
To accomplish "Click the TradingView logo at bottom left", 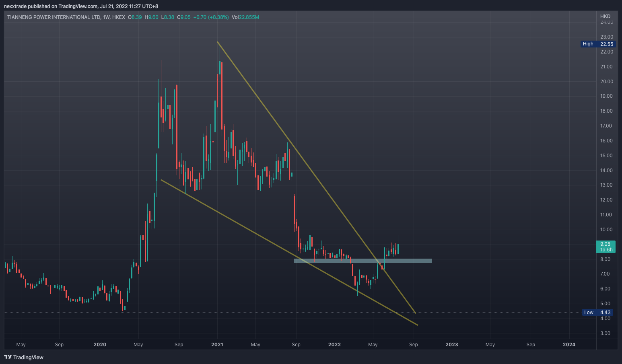I will tap(24, 357).
